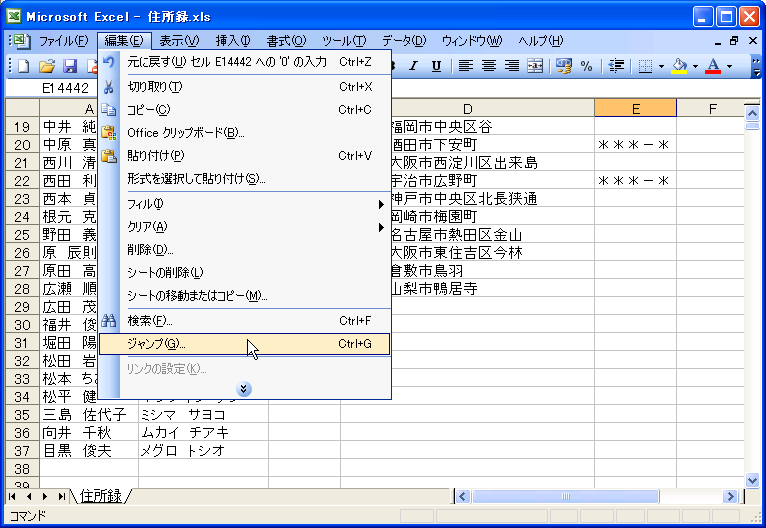Viewport: 766px width, 528px height.
Task: Open the 挿入(I) menu
Action: click(x=233, y=41)
